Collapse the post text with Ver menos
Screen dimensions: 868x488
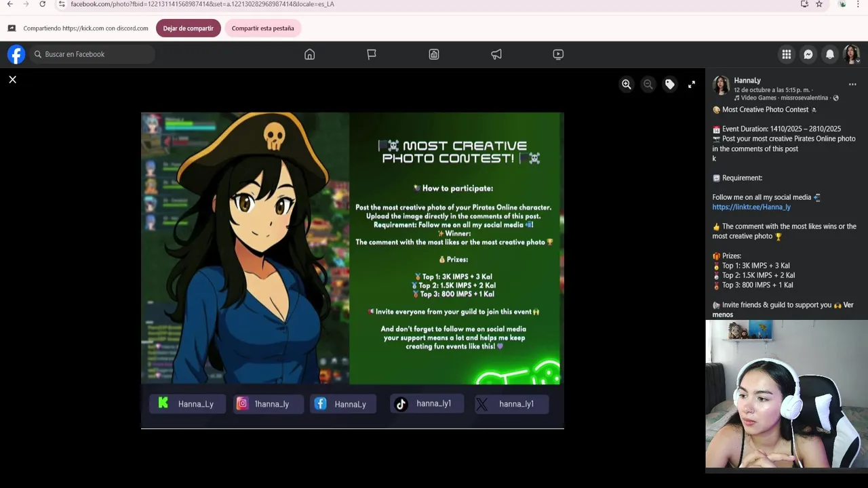(783, 310)
